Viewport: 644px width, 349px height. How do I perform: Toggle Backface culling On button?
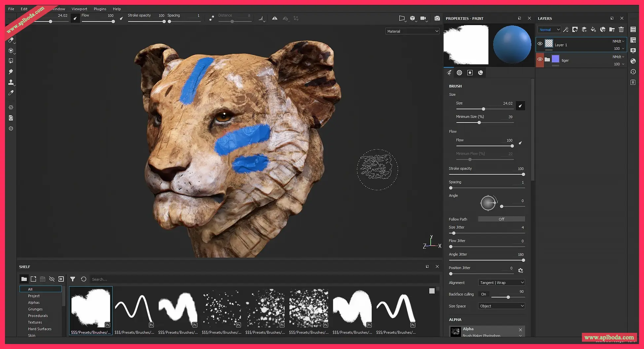[483, 294]
